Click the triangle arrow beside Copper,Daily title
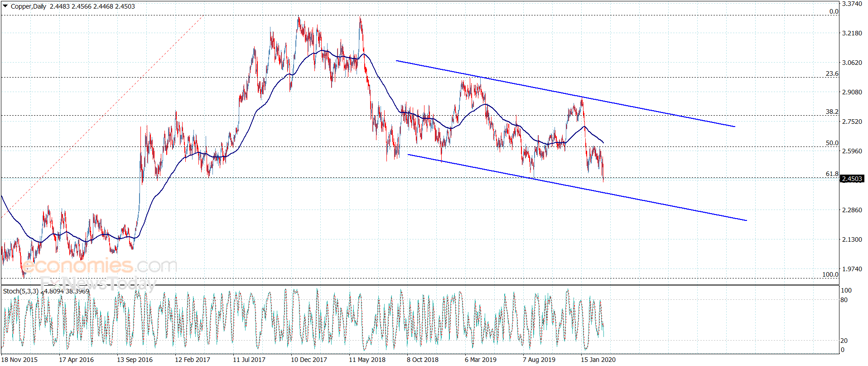 5,6
